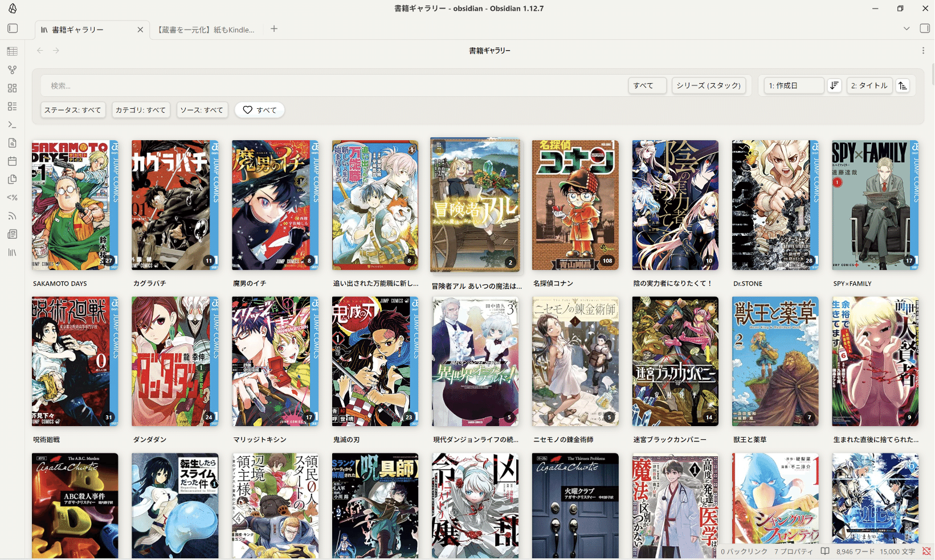
Task: Click the 陰の実力者になりたくて！ title text
Action: tap(673, 283)
